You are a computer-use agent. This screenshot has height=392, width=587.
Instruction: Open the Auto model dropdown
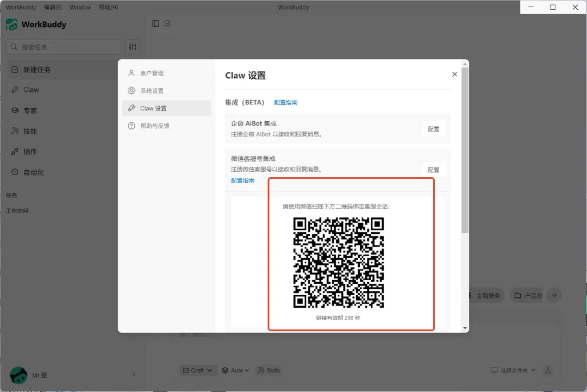click(x=235, y=370)
